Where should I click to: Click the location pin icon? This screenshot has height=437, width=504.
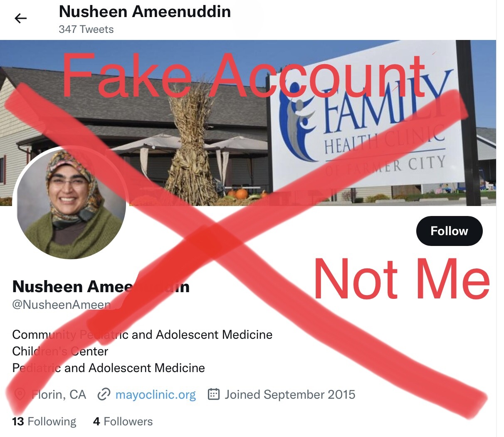point(20,394)
